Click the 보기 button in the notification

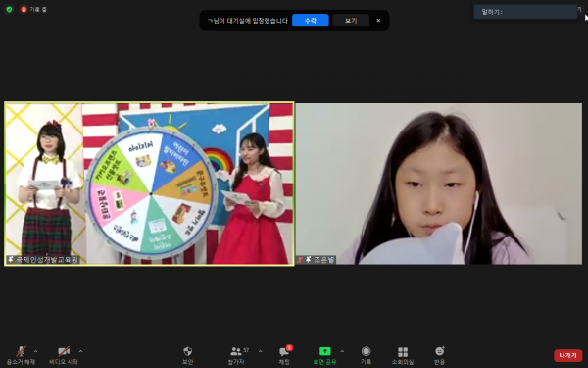pyautogui.click(x=351, y=21)
